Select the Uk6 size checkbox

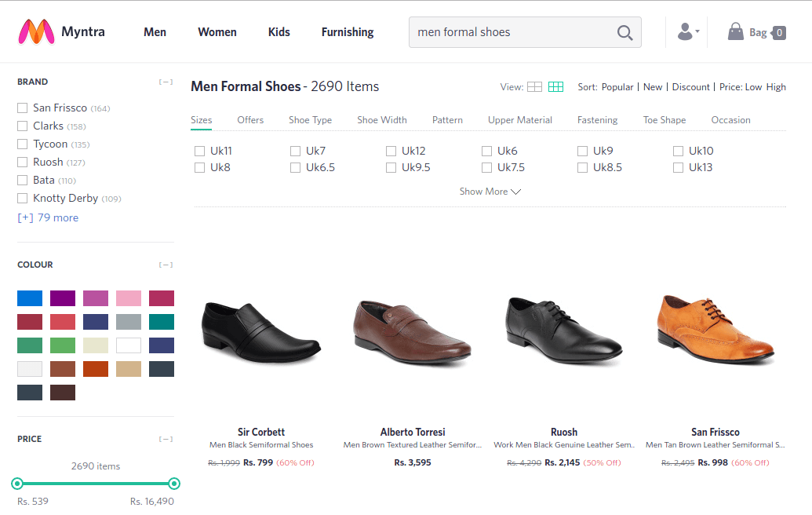click(486, 151)
